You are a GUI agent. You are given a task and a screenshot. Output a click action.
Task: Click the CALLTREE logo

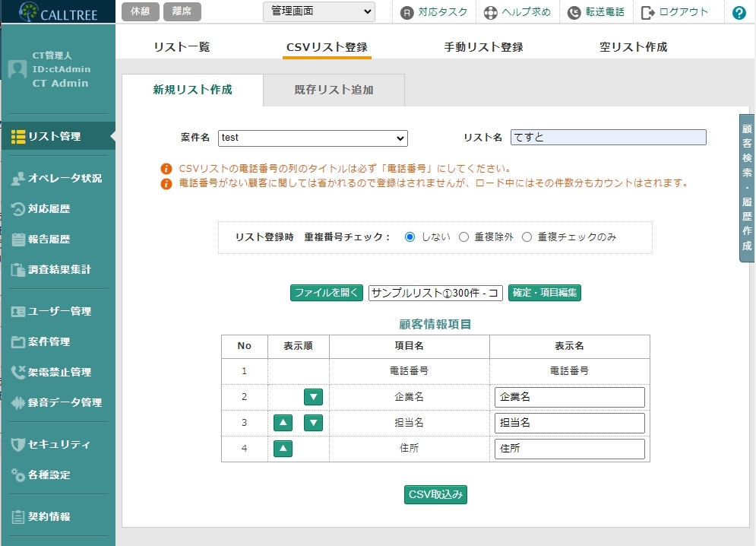(x=58, y=12)
